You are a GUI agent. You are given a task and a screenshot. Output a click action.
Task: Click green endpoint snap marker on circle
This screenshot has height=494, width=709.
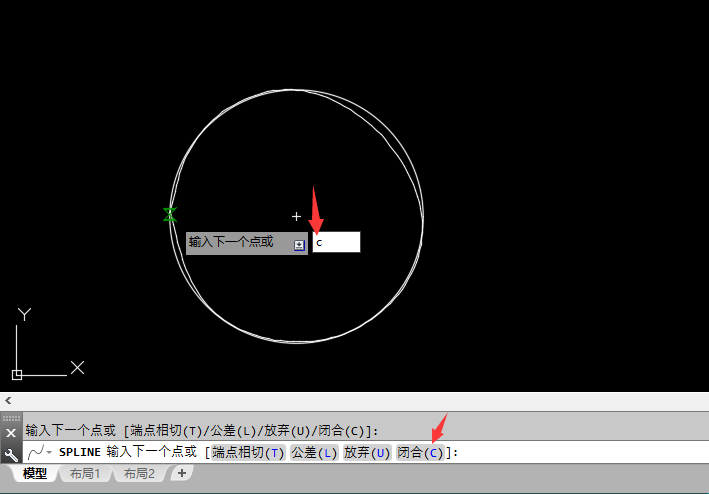tap(170, 214)
